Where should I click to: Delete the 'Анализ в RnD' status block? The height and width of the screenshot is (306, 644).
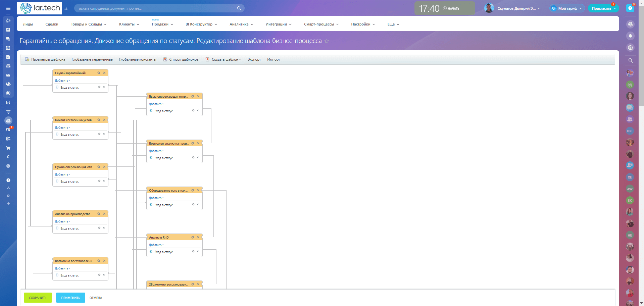click(198, 237)
